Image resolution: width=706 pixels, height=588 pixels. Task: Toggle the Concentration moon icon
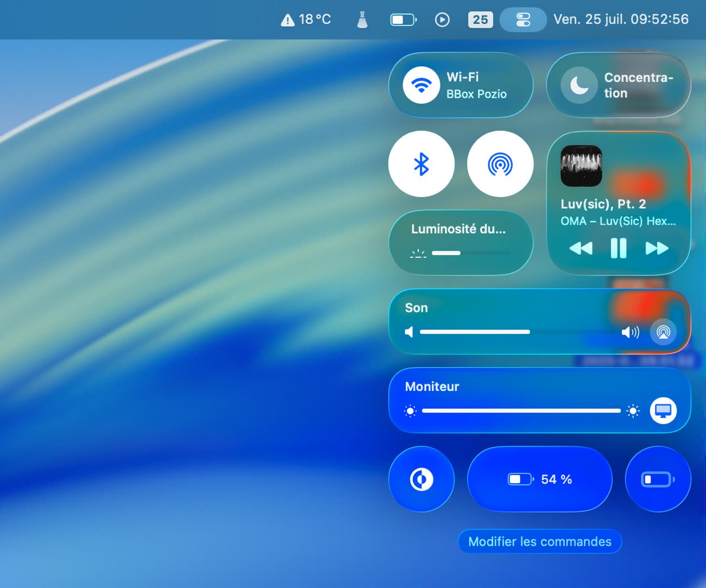[x=579, y=85]
